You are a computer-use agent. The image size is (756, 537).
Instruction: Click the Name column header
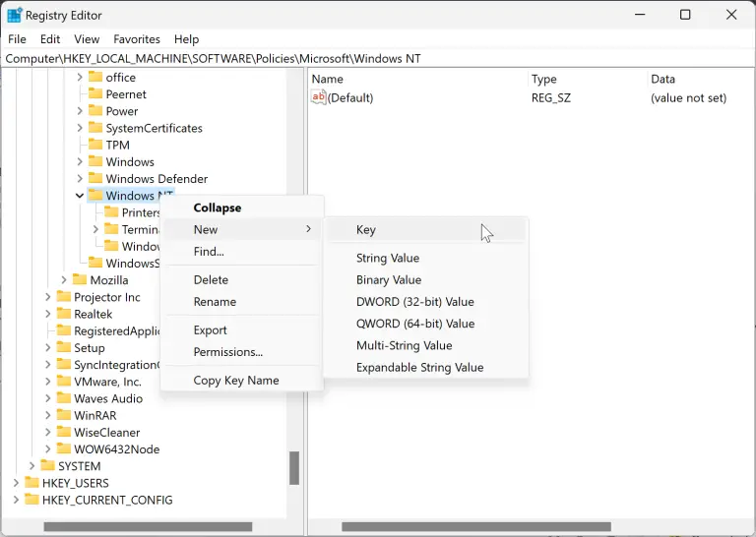417,79
